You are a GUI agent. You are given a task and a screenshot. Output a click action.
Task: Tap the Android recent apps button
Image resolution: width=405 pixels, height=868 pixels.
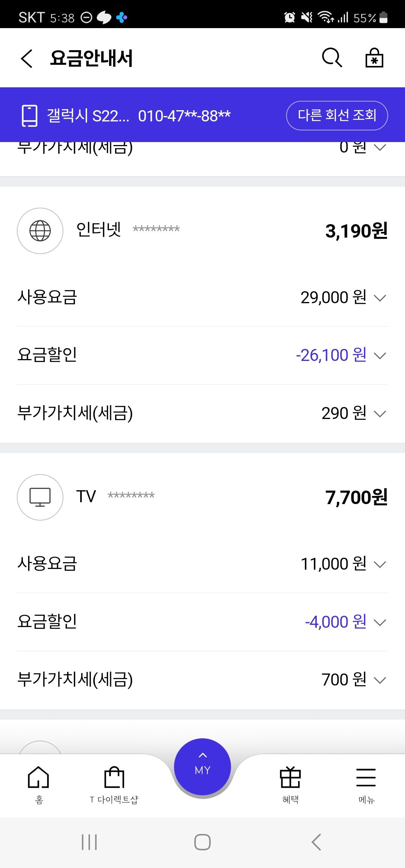coord(89,842)
